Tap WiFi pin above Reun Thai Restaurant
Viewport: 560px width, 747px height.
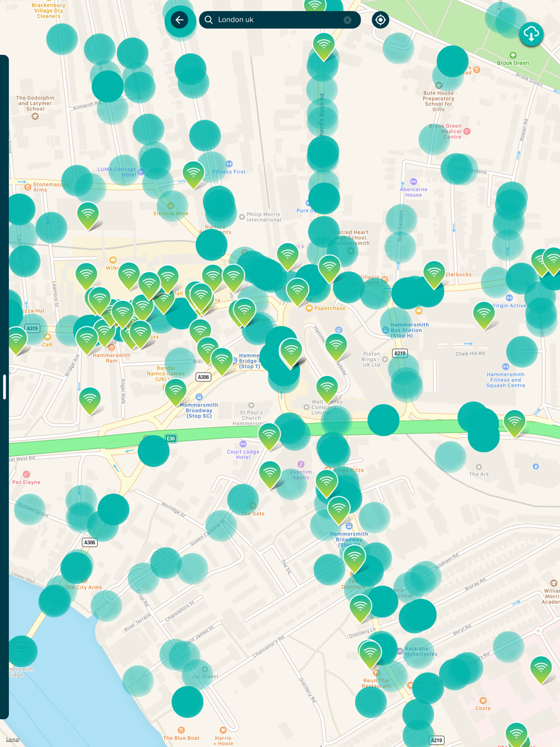[370, 653]
